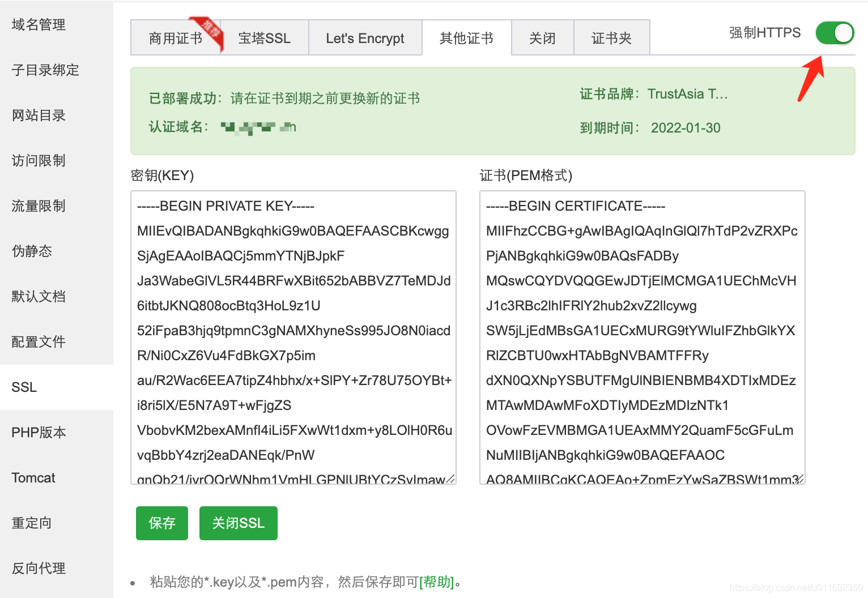Open 域名管理 from the sidebar
Screen dimensions: 868x598
pos(38,24)
